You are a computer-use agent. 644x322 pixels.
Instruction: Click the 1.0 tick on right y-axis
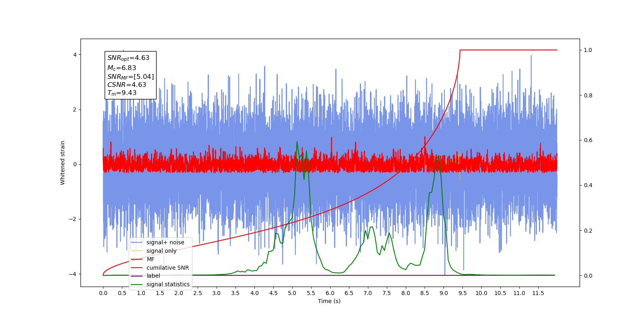pyautogui.click(x=588, y=50)
